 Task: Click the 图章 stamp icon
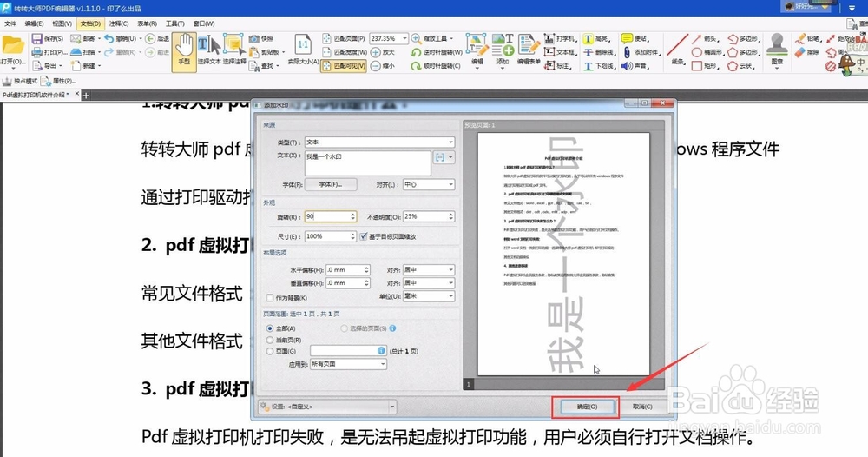coord(777,44)
